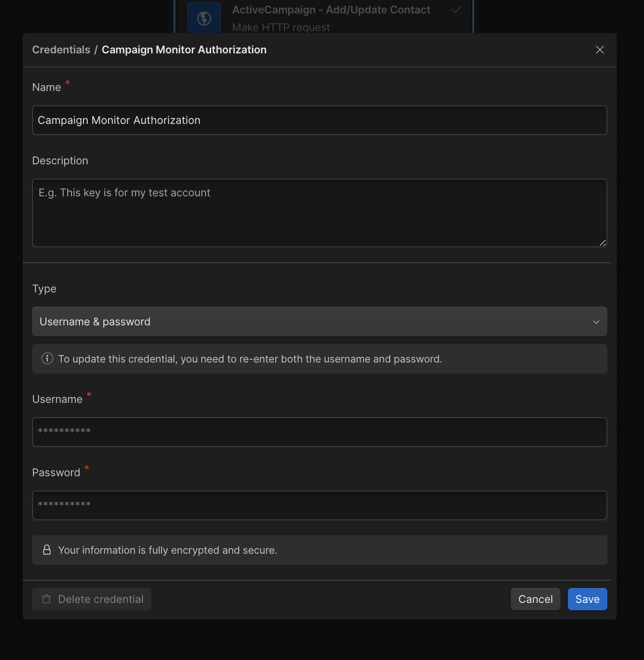Click the Type dropdown chevron arrow
Screen dimensions: 644x660
596,322
